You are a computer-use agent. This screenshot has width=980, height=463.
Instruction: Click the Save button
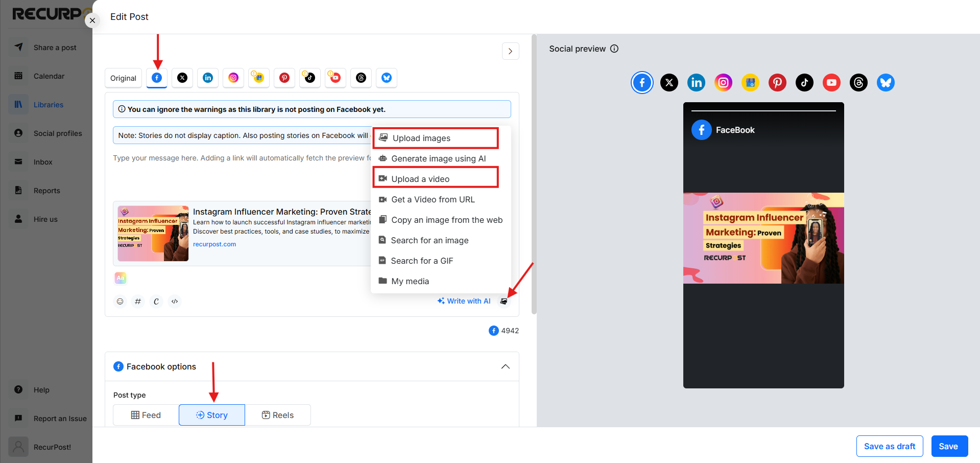pos(949,446)
